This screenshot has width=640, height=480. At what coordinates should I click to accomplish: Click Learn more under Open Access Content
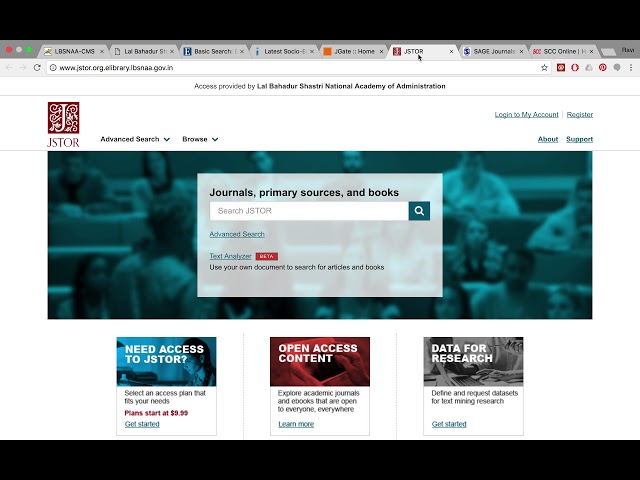tap(296, 424)
